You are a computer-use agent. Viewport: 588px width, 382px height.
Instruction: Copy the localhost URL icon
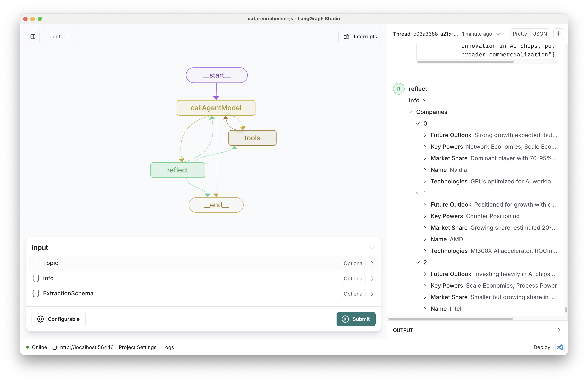point(55,347)
